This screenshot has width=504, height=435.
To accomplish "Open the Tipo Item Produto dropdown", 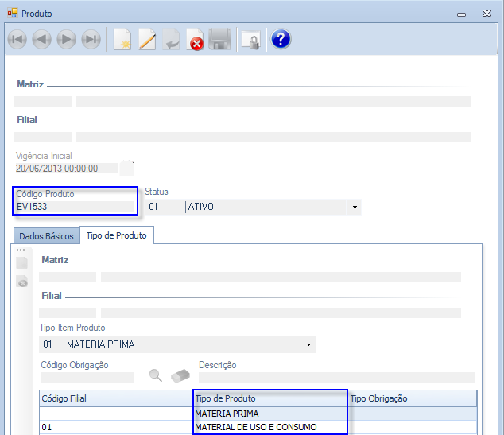I will click(308, 345).
